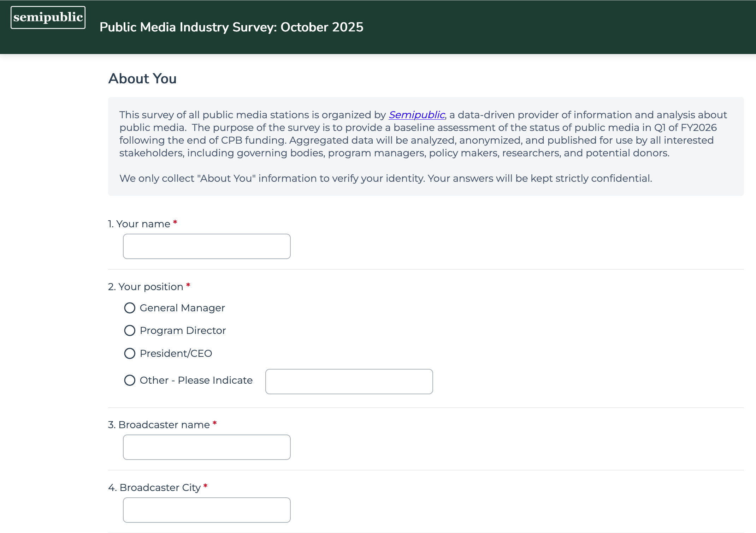
Task: Select the General Manager radio button
Action: pos(130,308)
